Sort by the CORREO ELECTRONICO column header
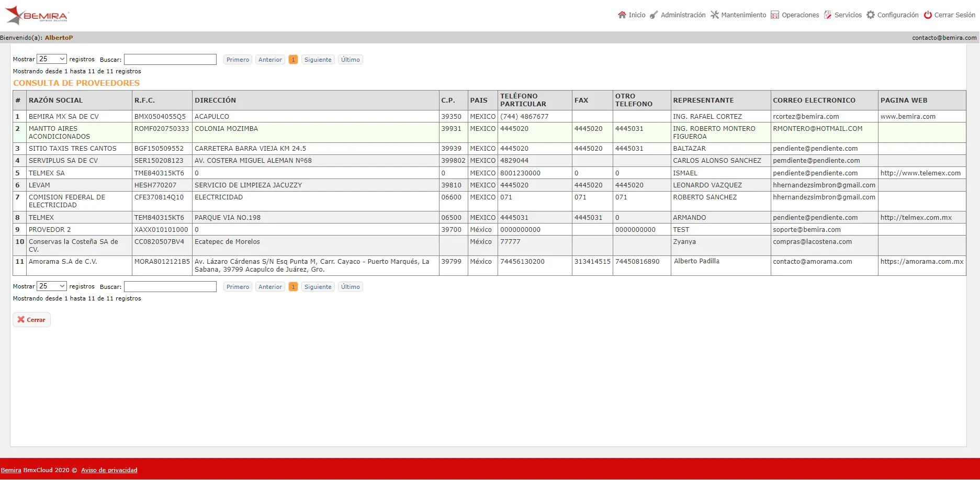The height and width of the screenshot is (480, 980). pos(825,101)
